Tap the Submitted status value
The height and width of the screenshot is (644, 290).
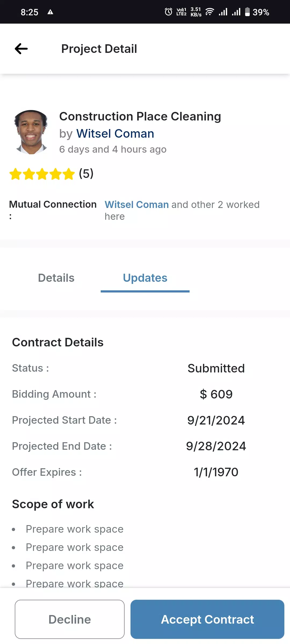[216, 368]
